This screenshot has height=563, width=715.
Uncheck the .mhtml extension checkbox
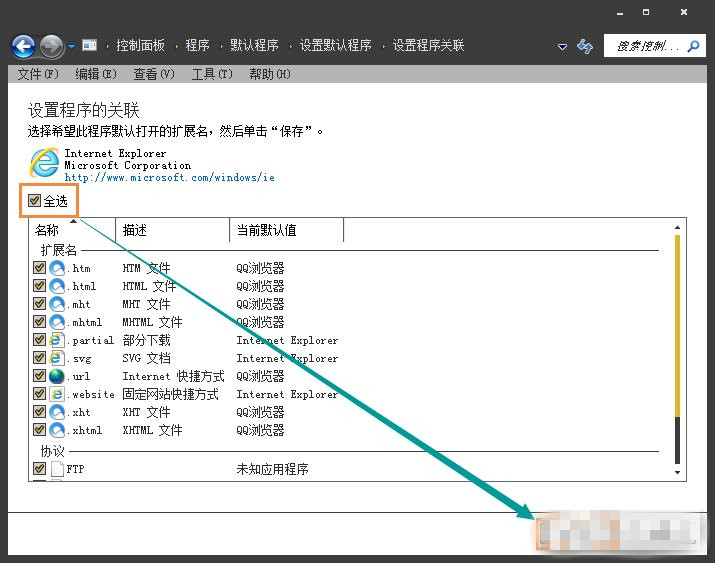click(x=39, y=322)
